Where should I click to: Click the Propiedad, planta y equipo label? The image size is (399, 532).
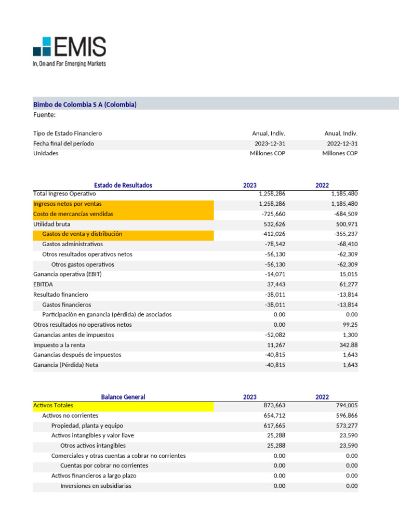(x=87, y=426)
